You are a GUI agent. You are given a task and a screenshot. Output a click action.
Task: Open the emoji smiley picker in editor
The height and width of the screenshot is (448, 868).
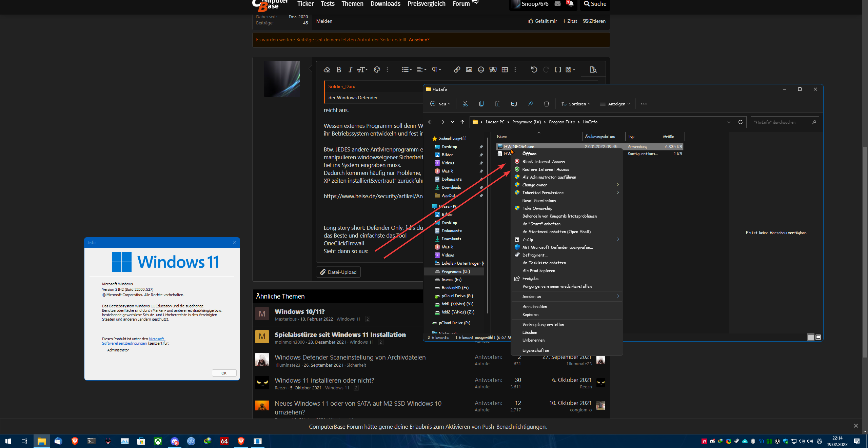(481, 69)
